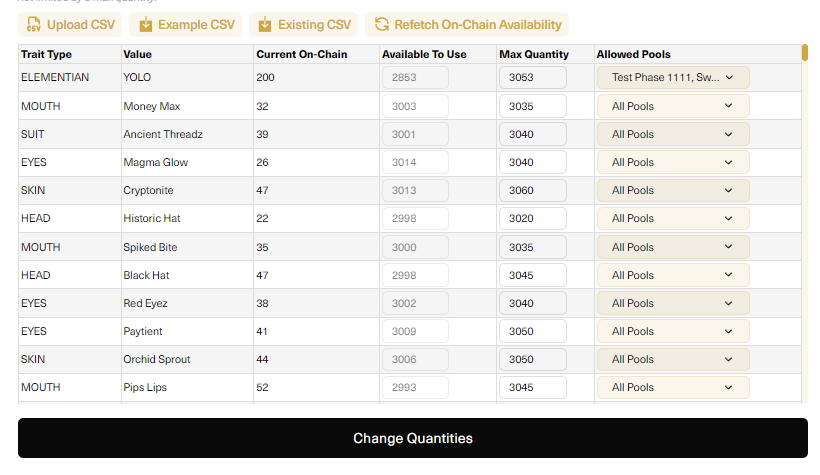Click the table's vertical scrollbar thumb
Image resolution: width=820 pixels, height=475 pixels.
804,53
